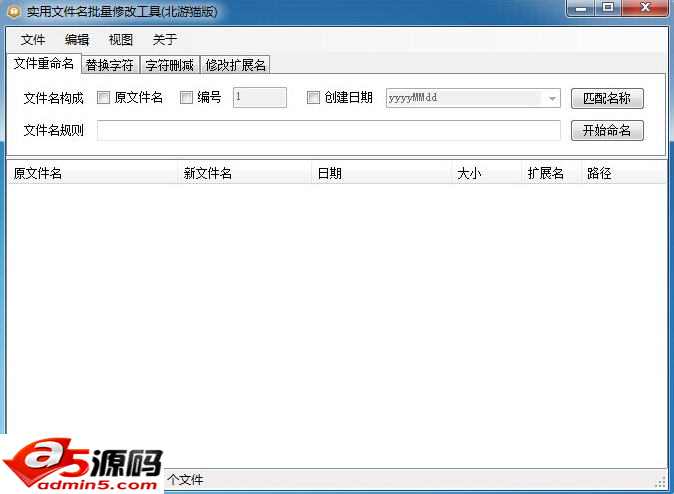Enable the 创建日期 checkbox

[x=313, y=98]
